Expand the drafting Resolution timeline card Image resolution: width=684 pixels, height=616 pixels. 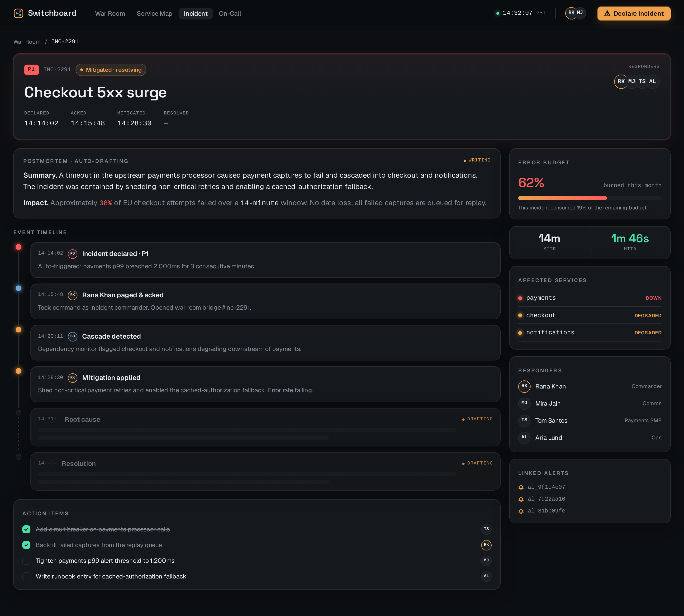click(x=265, y=471)
